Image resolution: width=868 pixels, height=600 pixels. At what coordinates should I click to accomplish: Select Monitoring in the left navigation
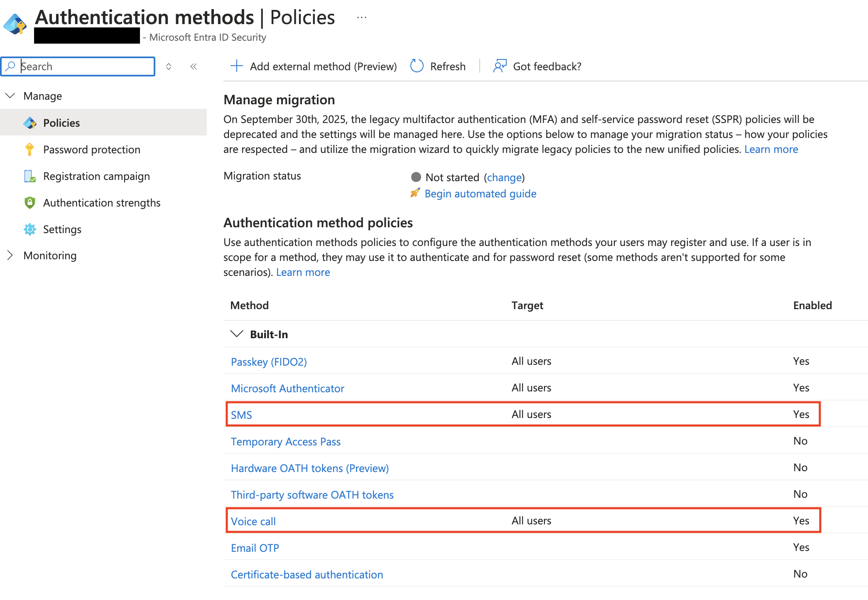50,255
